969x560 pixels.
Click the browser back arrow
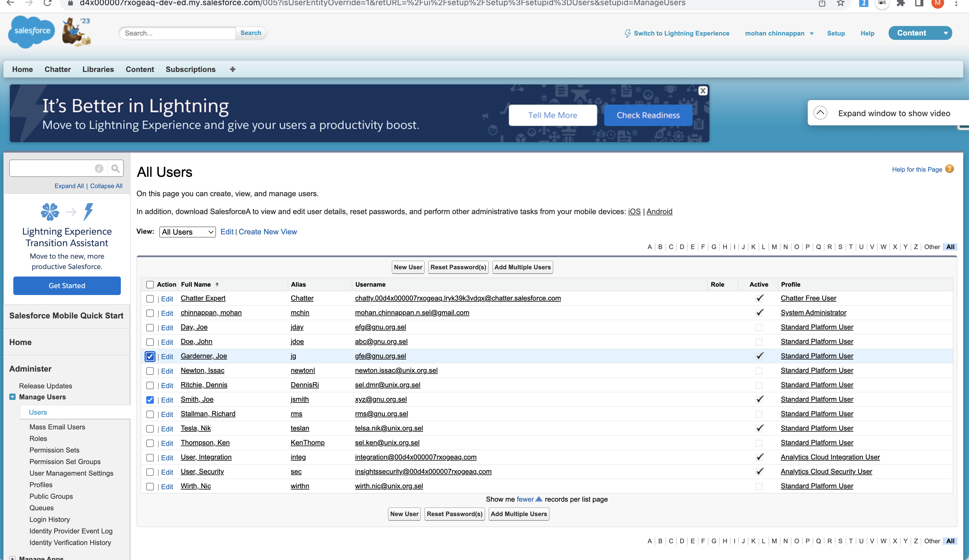click(x=10, y=3)
